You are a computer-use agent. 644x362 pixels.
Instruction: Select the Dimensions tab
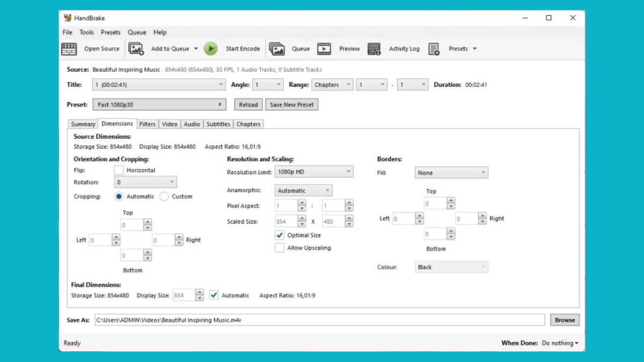point(117,123)
